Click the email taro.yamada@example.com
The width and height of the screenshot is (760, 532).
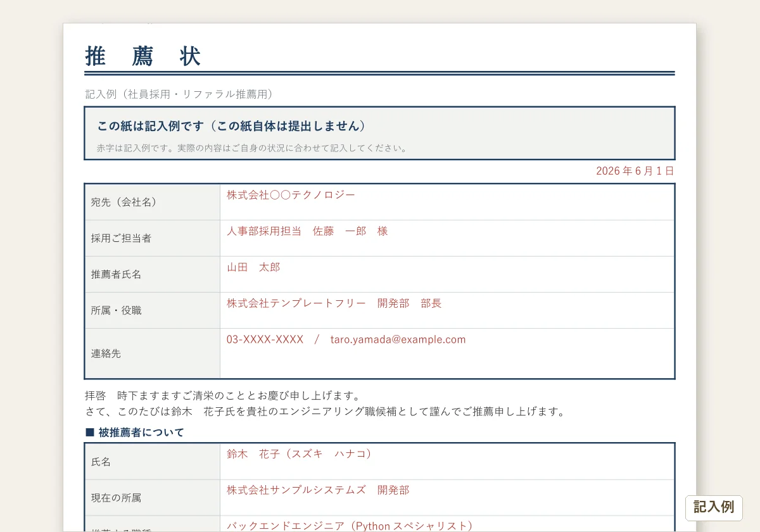pyautogui.click(x=398, y=339)
